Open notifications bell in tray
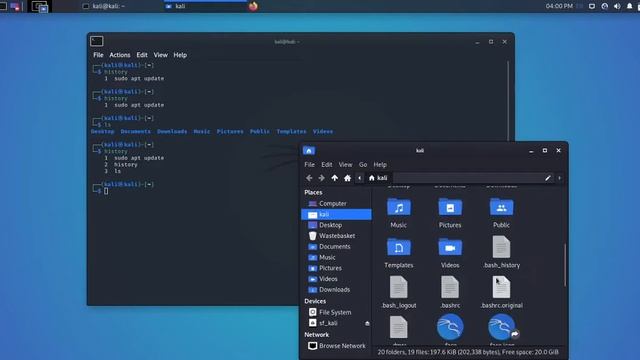640x360 pixels. [x=629, y=6]
